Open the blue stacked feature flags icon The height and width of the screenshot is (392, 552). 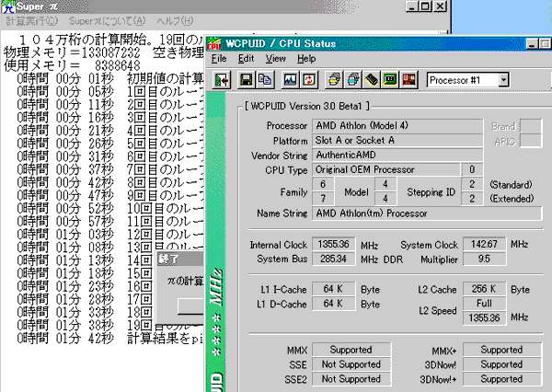click(x=353, y=80)
